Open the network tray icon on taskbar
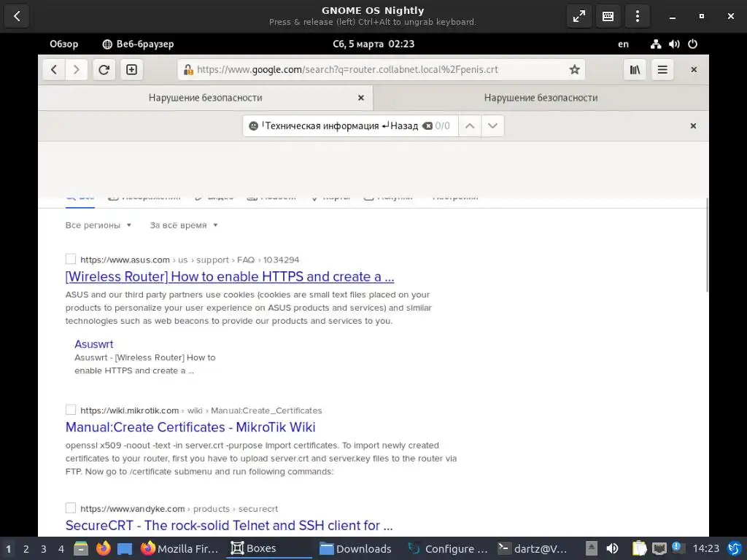Screen dimensions: 747x560 coord(659,548)
